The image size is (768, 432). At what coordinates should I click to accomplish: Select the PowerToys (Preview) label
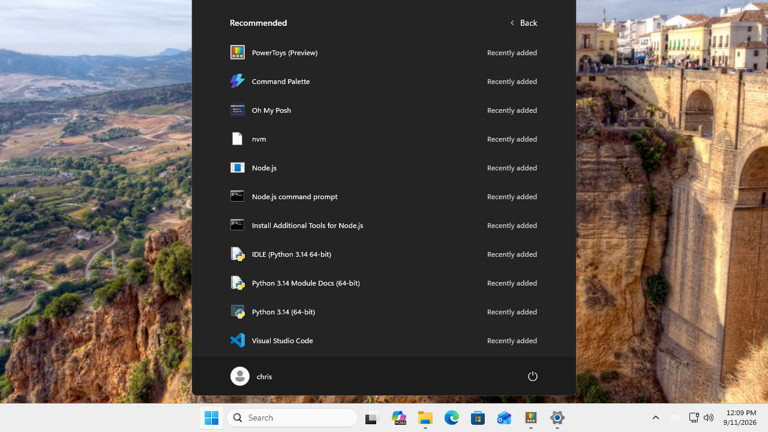(285, 53)
